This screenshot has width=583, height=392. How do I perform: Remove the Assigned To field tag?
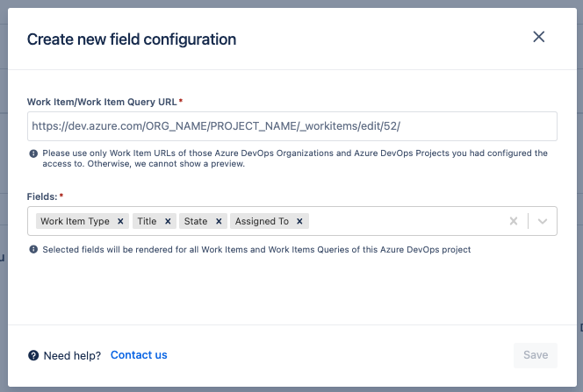[x=300, y=222]
